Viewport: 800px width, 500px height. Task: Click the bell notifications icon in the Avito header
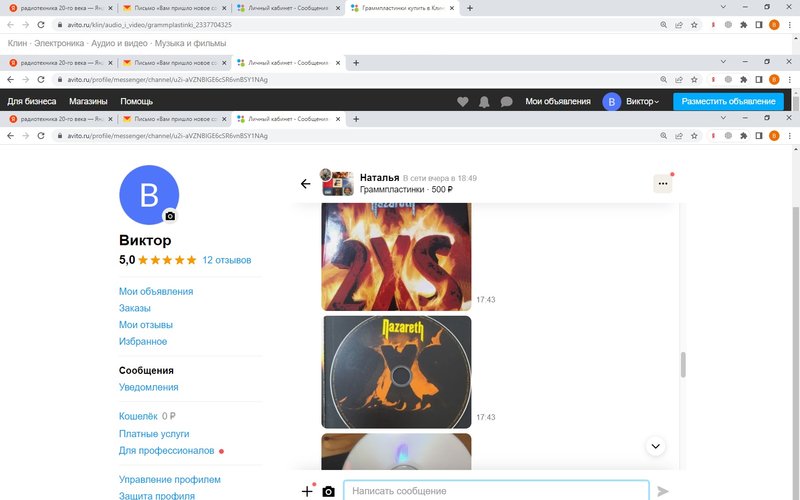point(484,102)
